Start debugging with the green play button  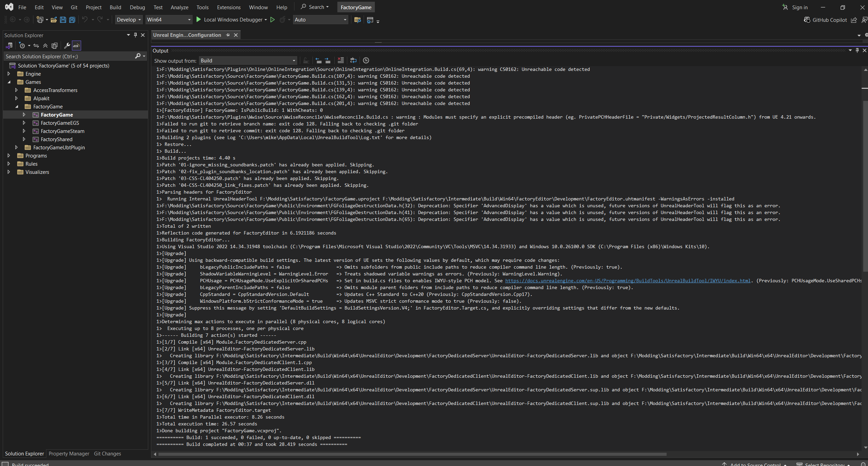tap(199, 20)
